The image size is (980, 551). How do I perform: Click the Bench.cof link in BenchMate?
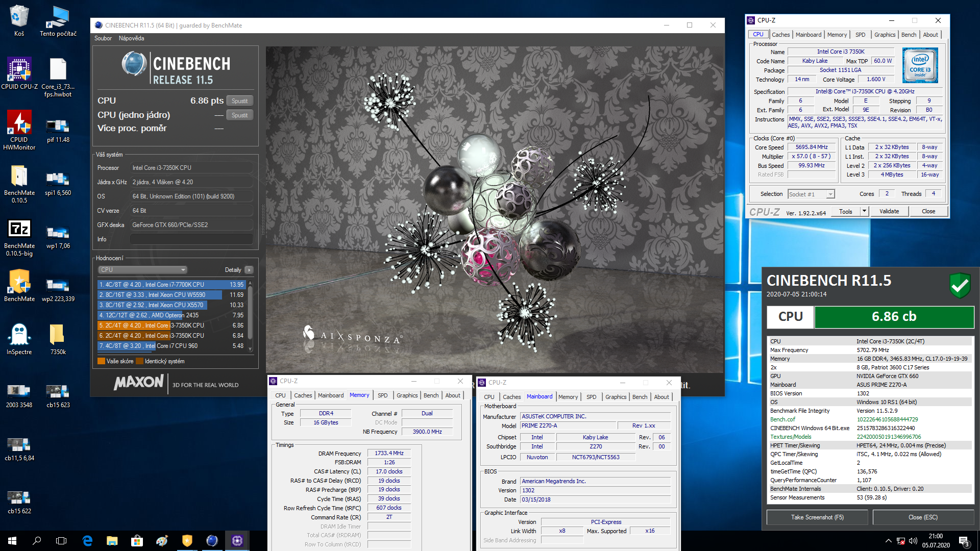pyautogui.click(x=782, y=419)
